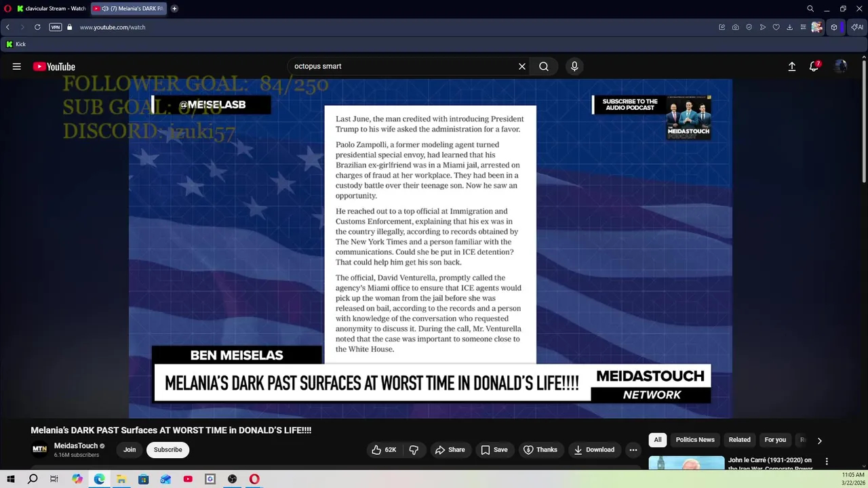Select the Melania's DARK PAST browser tab
868x488 pixels.
[128, 8]
